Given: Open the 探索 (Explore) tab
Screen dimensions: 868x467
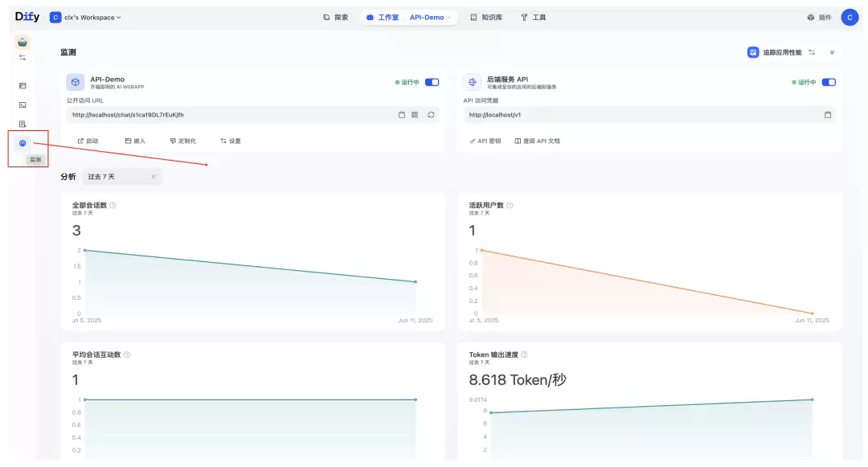Looking at the screenshot, I should tap(335, 18).
